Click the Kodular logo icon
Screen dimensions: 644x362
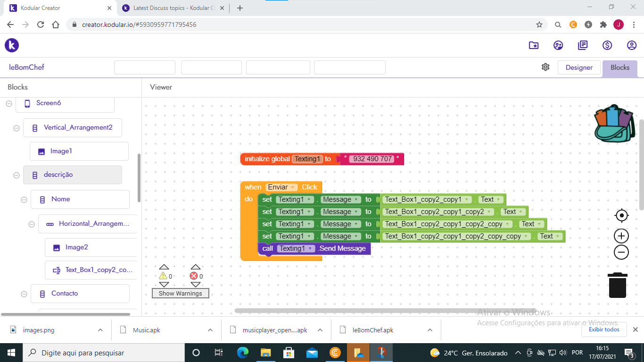(12, 45)
